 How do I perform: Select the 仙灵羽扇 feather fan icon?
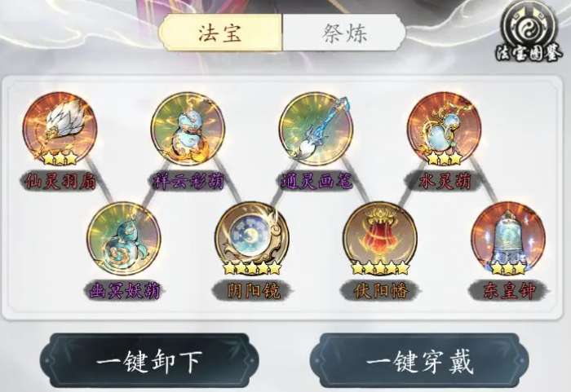click(x=60, y=128)
